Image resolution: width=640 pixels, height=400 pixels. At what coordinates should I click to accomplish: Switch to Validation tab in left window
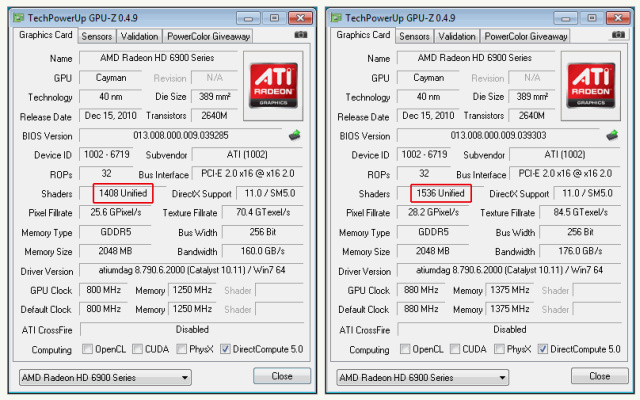139,36
